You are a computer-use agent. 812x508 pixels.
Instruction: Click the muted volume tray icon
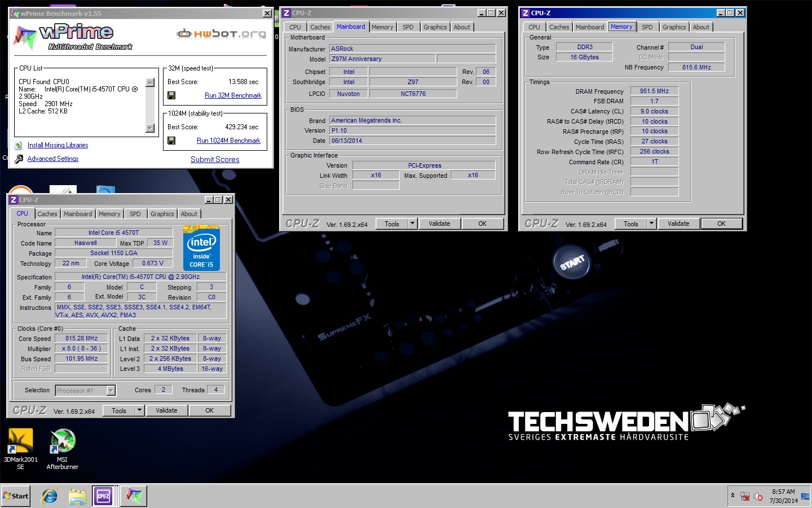(758, 496)
